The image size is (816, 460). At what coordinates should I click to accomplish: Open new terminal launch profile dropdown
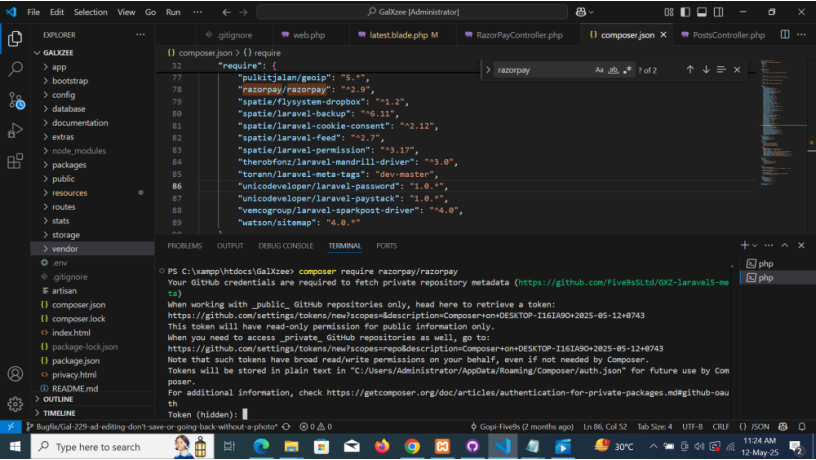coord(755,246)
